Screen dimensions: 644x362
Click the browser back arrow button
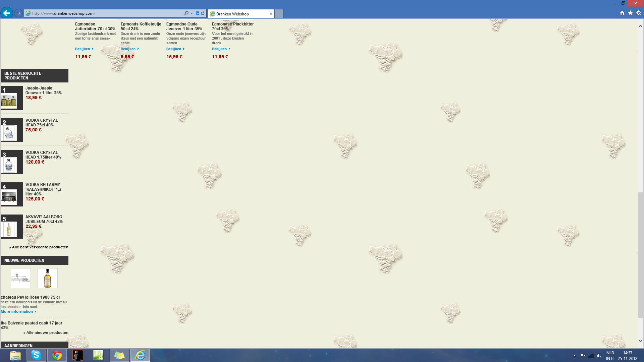[x=6, y=13]
